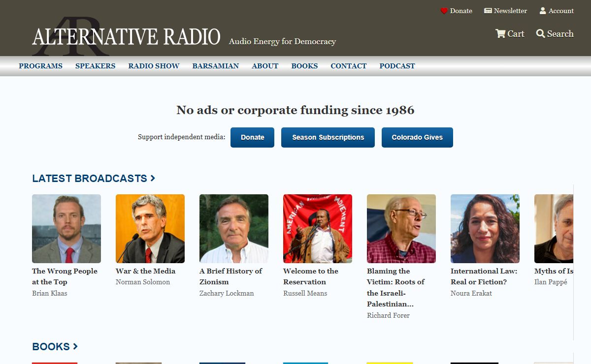The height and width of the screenshot is (364, 591).
Task: Click the heart Donate icon in header
Action: pyautogui.click(x=444, y=11)
